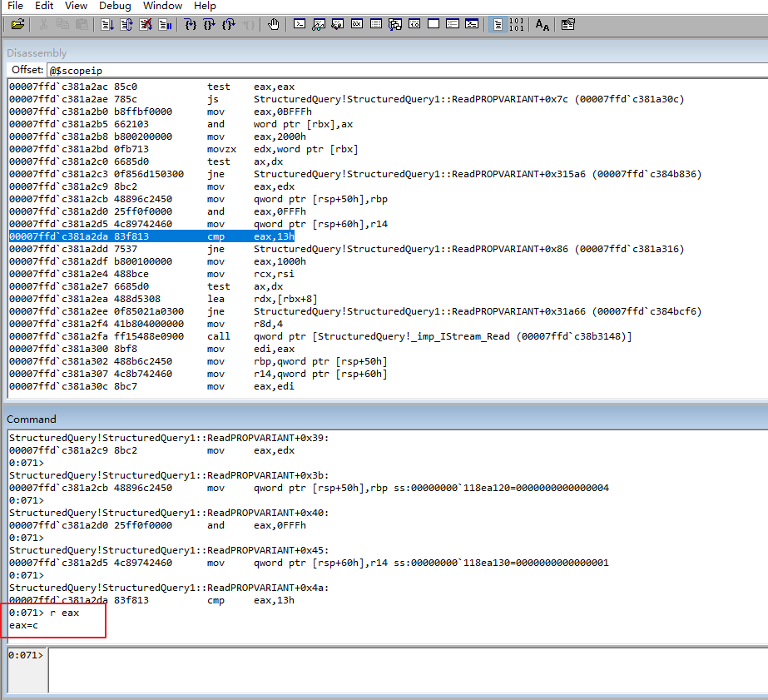Select the mov rcx,rsi disassembly line

[151, 274]
